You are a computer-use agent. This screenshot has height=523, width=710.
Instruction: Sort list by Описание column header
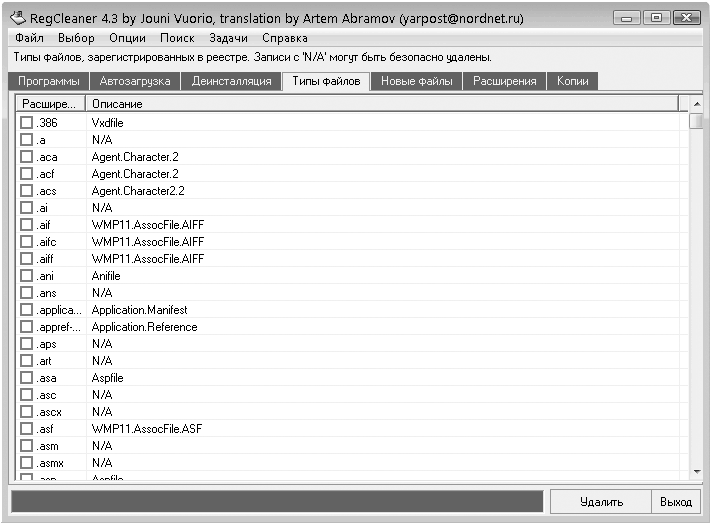click(x=383, y=104)
